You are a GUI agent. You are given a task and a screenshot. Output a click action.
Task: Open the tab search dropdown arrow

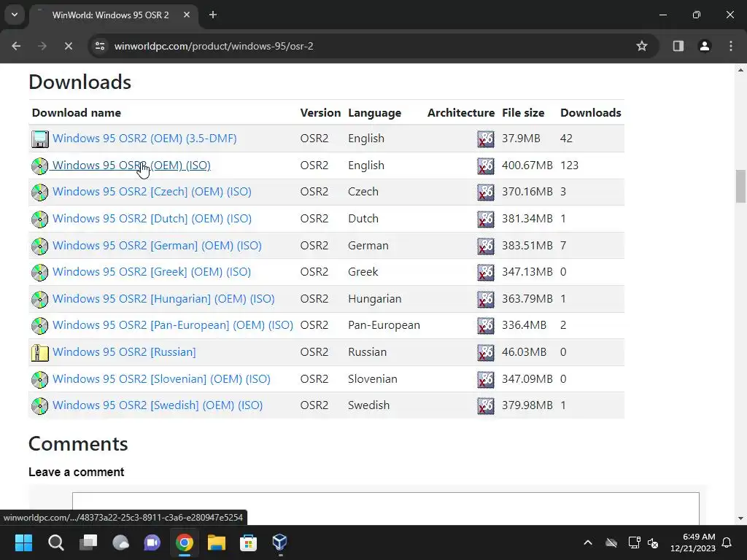pyautogui.click(x=15, y=15)
